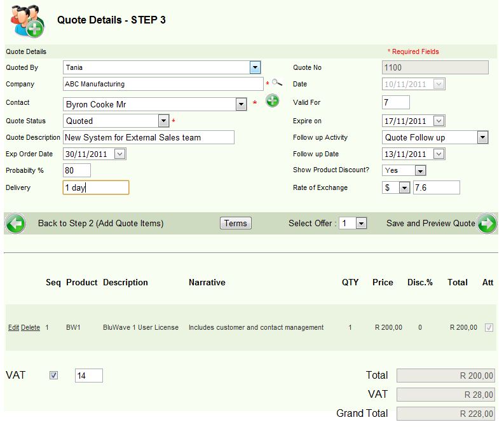Click the Delete link for item BW1

click(x=31, y=328)
